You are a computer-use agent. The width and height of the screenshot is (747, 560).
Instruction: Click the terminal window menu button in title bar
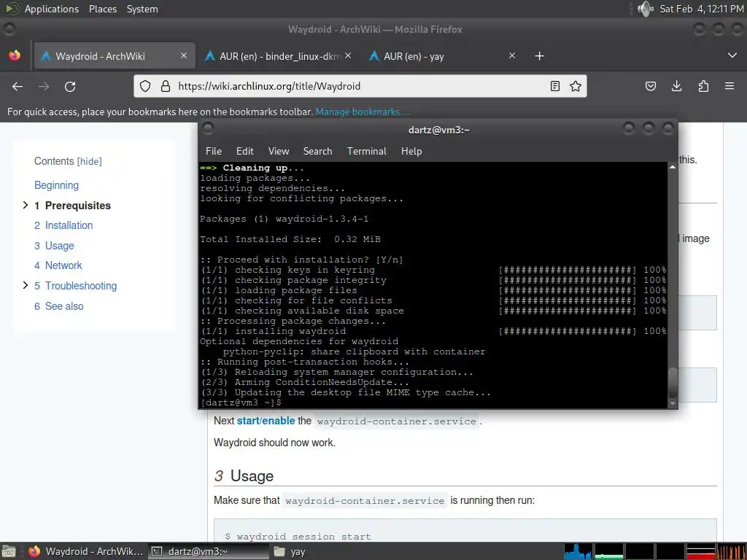(208, 128)
